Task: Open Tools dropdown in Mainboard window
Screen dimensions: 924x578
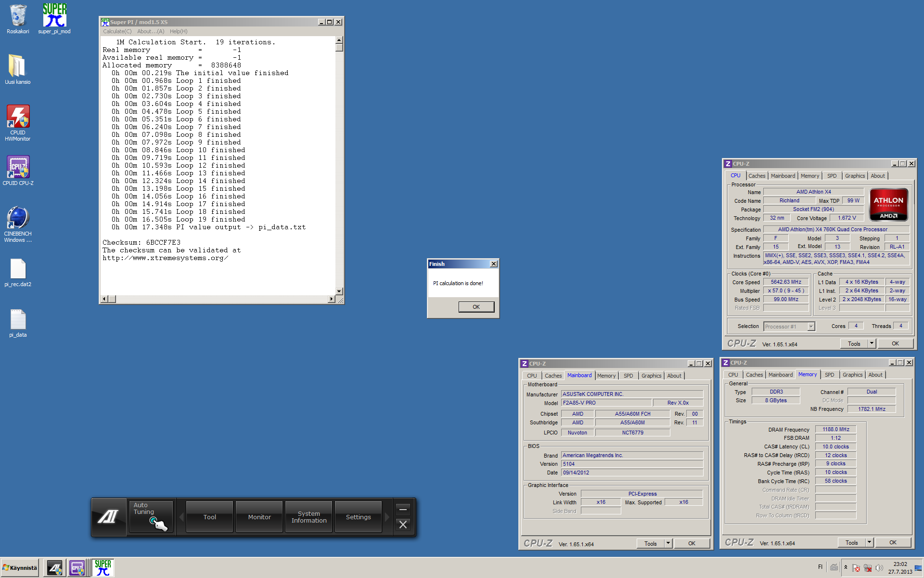Action: pyautogui.click(x=668, y=543)
